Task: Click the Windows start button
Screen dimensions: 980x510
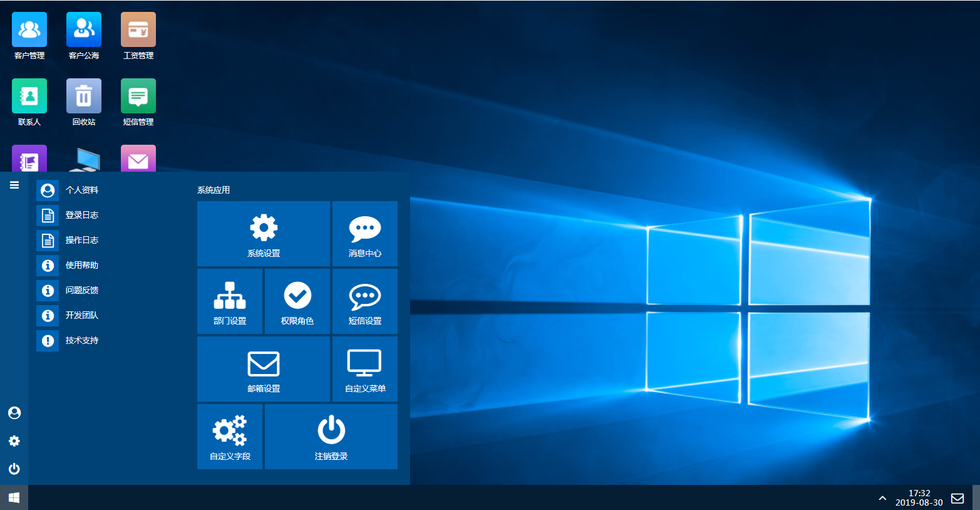Action: [14, 497]
